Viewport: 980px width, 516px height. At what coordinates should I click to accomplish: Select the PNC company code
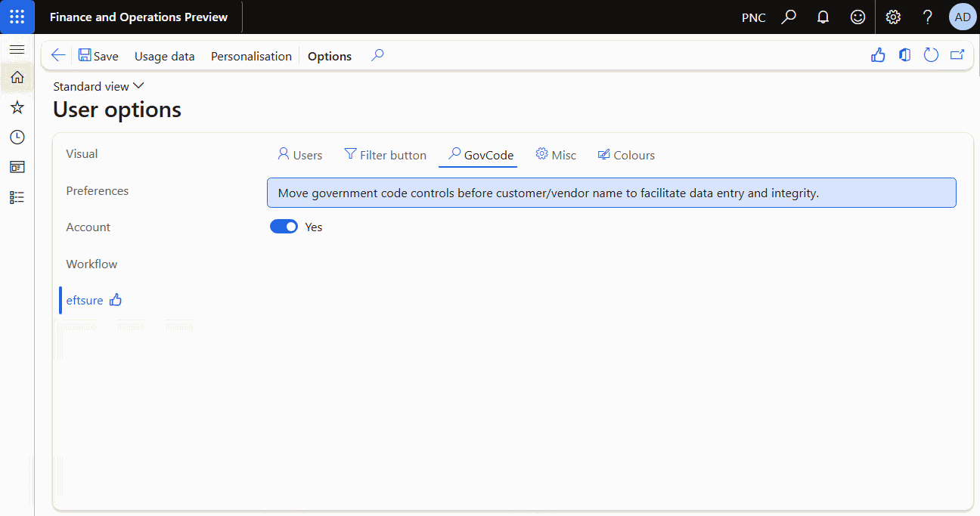[754, 17]
